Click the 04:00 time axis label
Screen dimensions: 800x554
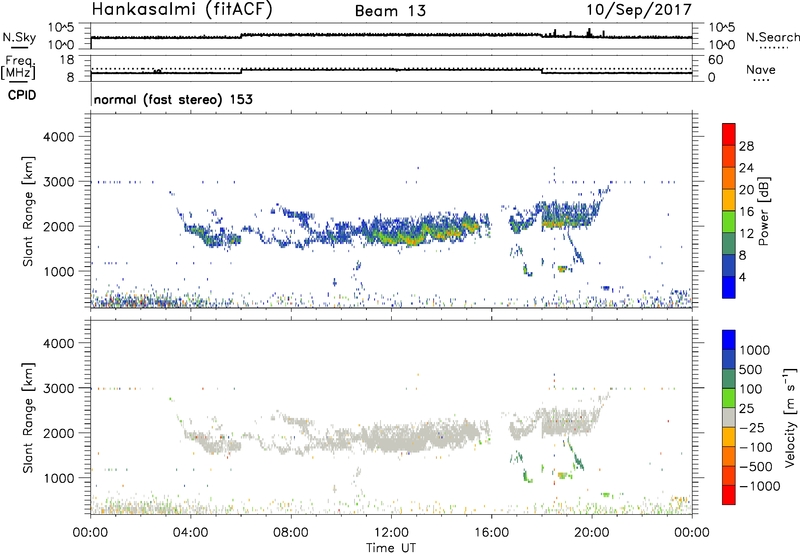click(191, 533)
